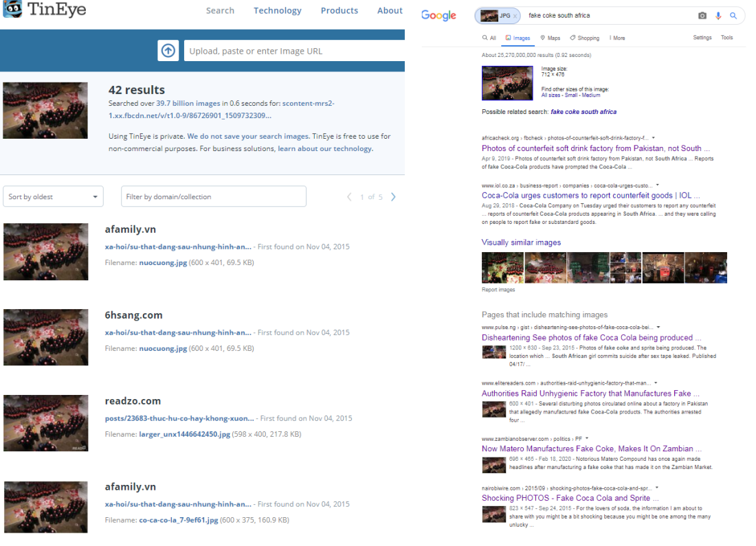Open readzo.com posts/23683 page link
Image resolution: width=756 pixels, height=546 pixels.
[179, 418]
